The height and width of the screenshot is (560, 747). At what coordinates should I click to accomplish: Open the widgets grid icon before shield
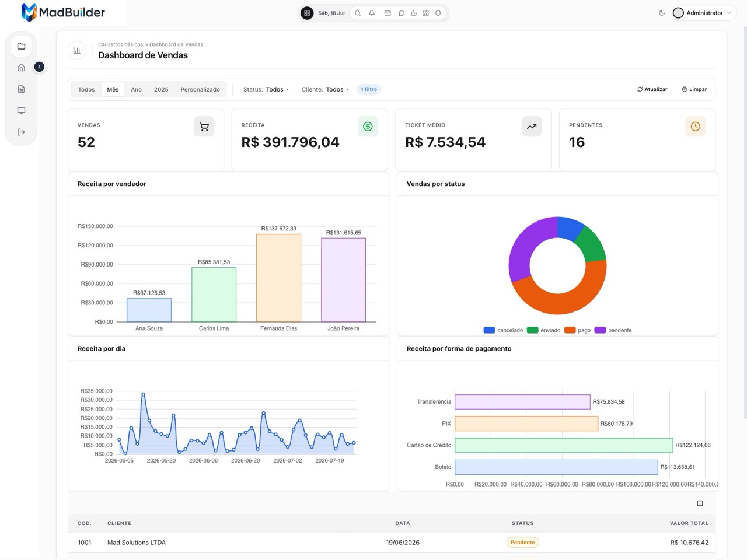click(x=426, y=13)
